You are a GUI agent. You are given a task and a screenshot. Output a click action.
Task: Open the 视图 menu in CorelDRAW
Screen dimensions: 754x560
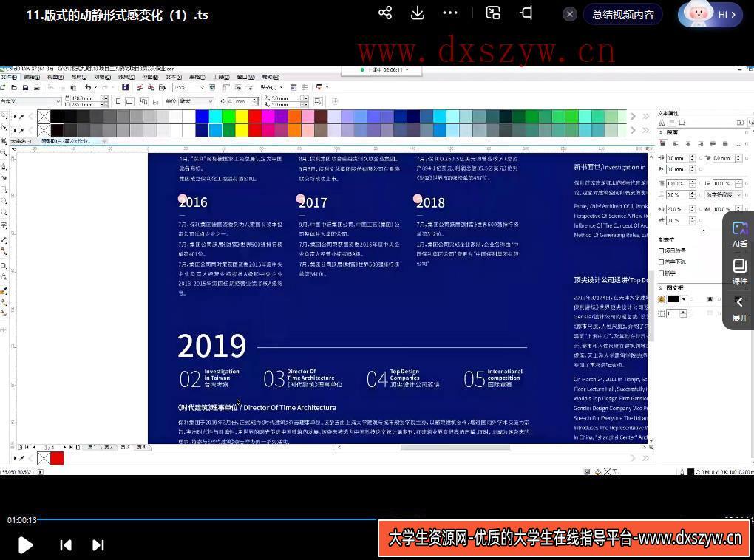55,77
